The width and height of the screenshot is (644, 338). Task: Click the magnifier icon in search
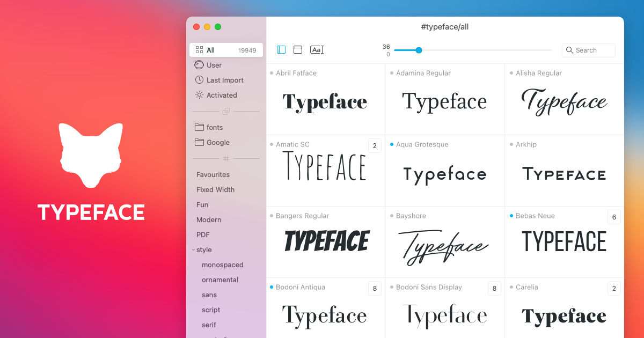tap(570, 50)
